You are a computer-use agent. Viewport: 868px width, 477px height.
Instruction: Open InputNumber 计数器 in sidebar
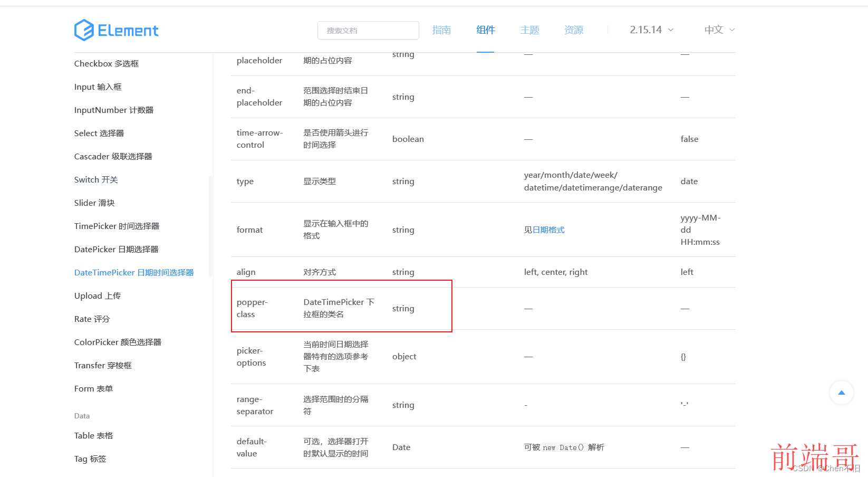(114, 110)
